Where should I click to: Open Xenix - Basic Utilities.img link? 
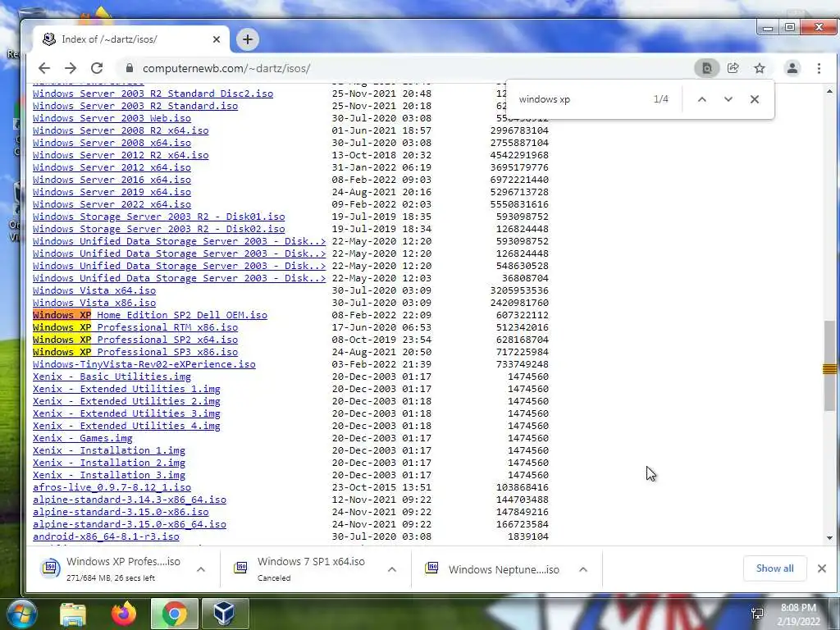pyautogui.click(x=112, y=377)
